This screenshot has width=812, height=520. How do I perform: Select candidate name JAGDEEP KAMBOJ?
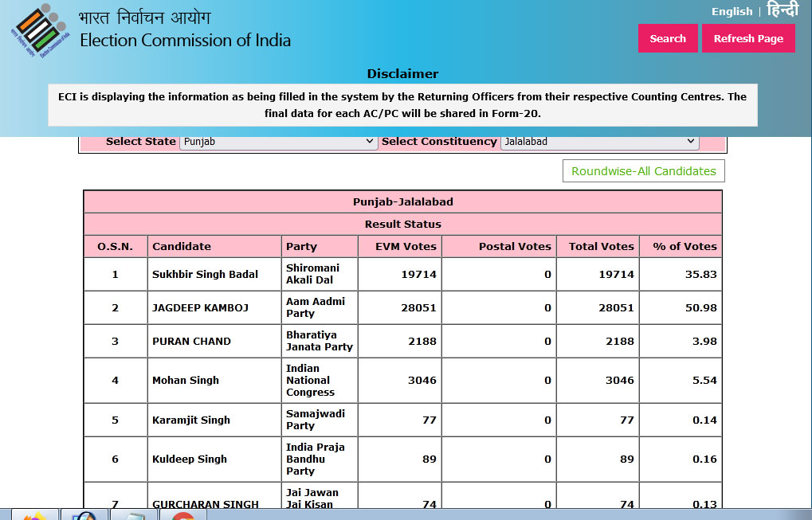click(201, 308)
